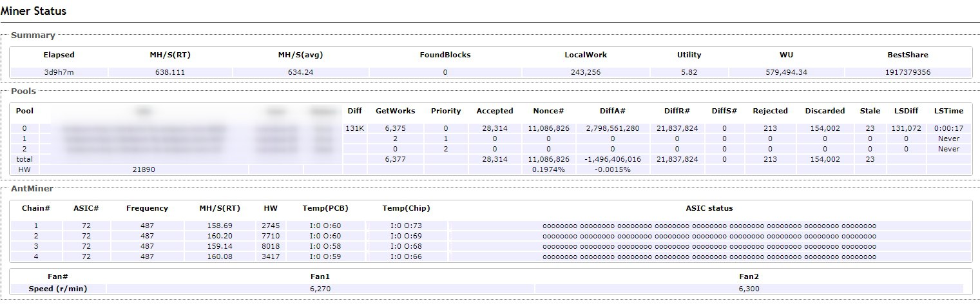Screen dimensions: 980x308
Task: Click the Elapsed value 3d9h7m
Action: point(59,72)
